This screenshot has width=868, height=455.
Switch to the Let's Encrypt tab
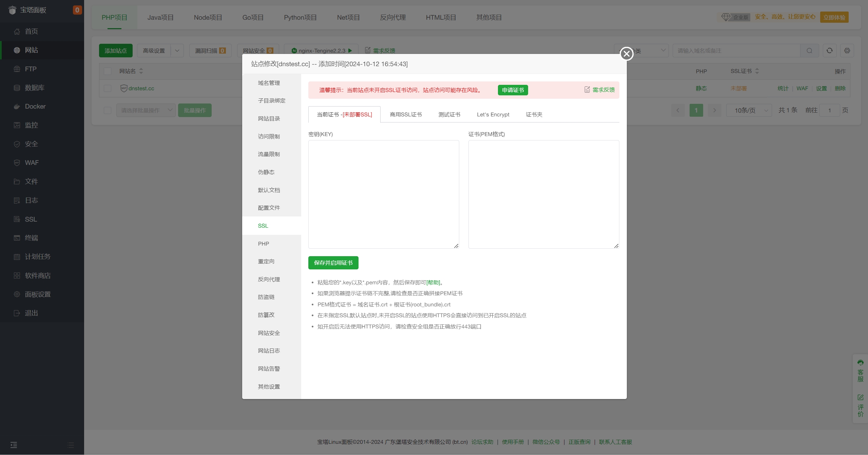pyautogui.click(x=493, y=114)
